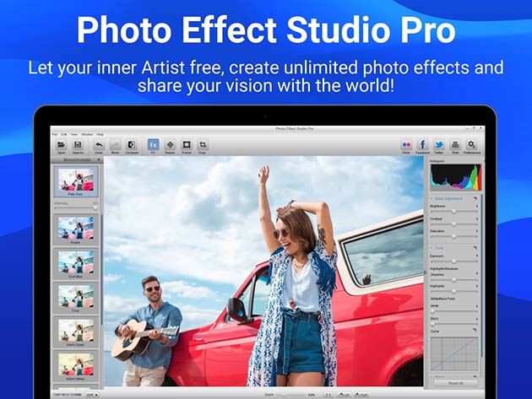532x399 pixels.
Task: Select the Warm Yellow effect thumbnail
Action: (76, 364)
